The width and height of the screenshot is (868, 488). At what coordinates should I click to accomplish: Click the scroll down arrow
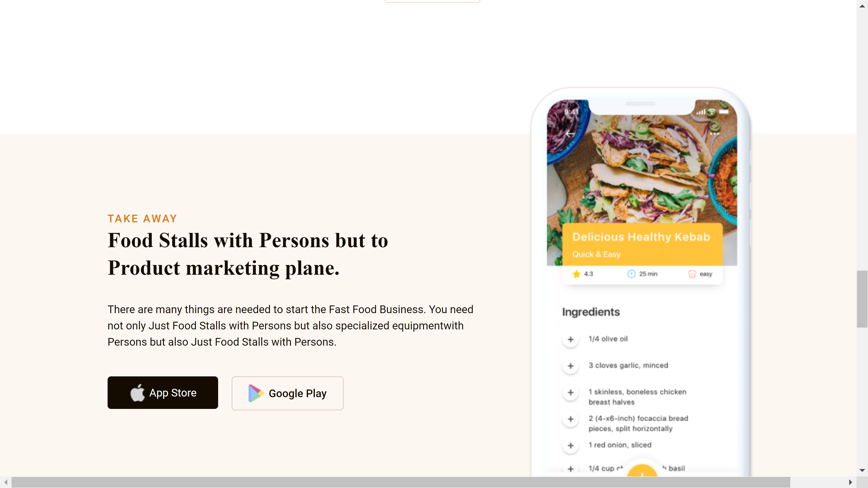coord(862,470)
